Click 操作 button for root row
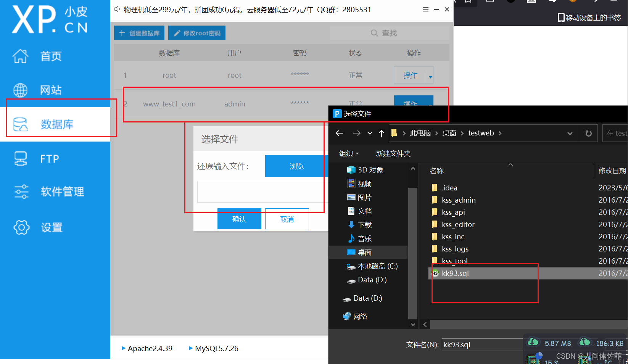Viewport: 628px width, 364px height. [x=411, y=75]
